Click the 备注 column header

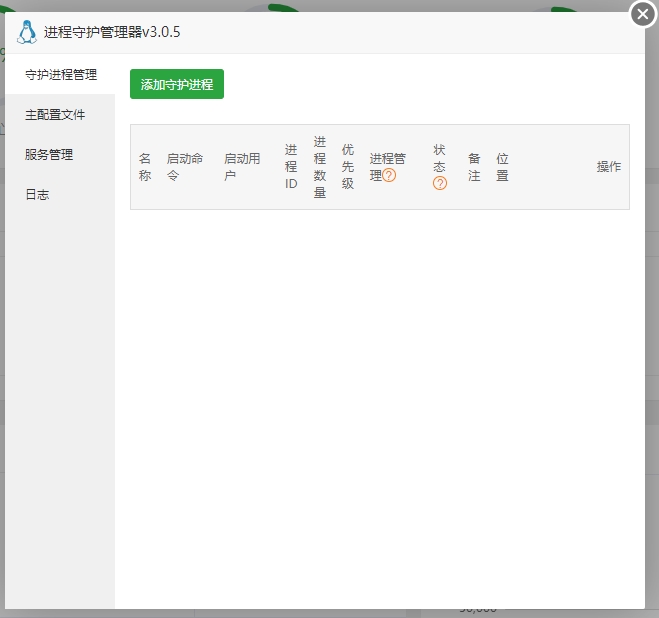(x=474, y=167)
